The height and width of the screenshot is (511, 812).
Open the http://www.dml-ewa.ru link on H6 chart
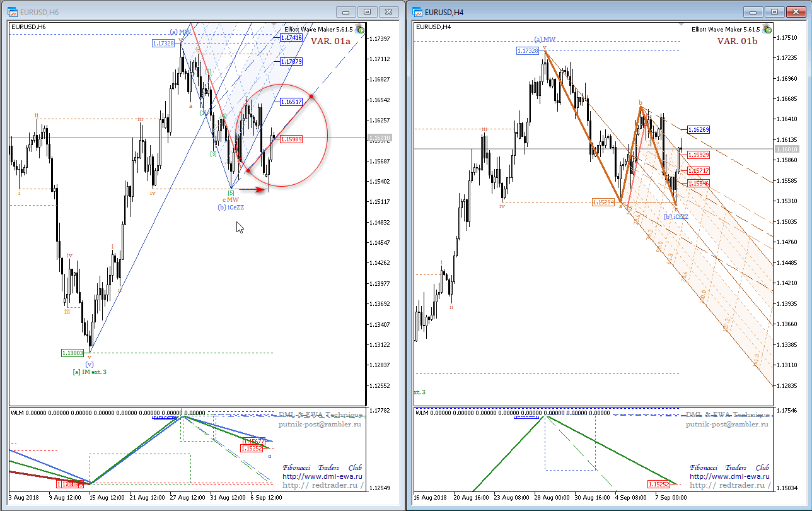pos(322,477)
